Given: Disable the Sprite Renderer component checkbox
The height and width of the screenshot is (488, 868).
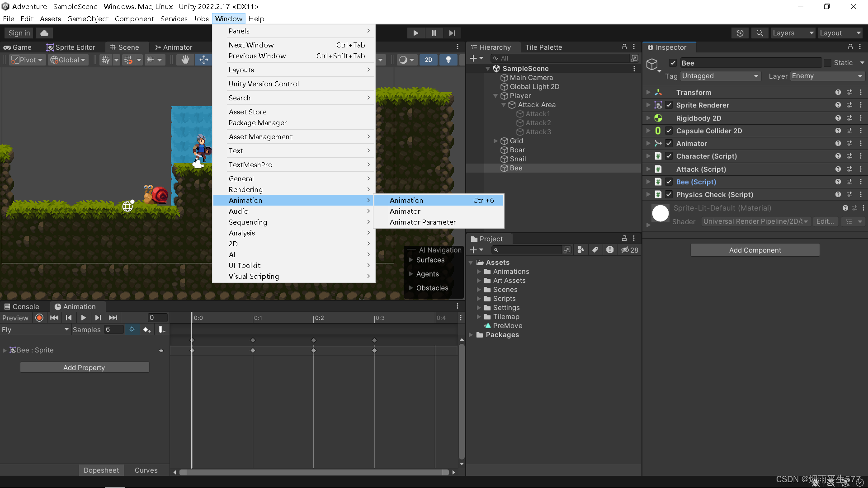Looking at the screenshot, I should pos(669,105).
